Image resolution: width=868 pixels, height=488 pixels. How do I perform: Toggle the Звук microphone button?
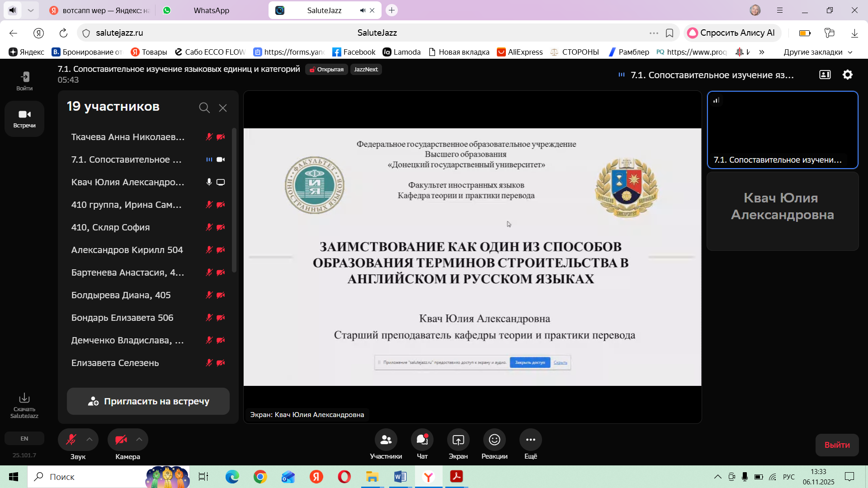coord(71,440)
